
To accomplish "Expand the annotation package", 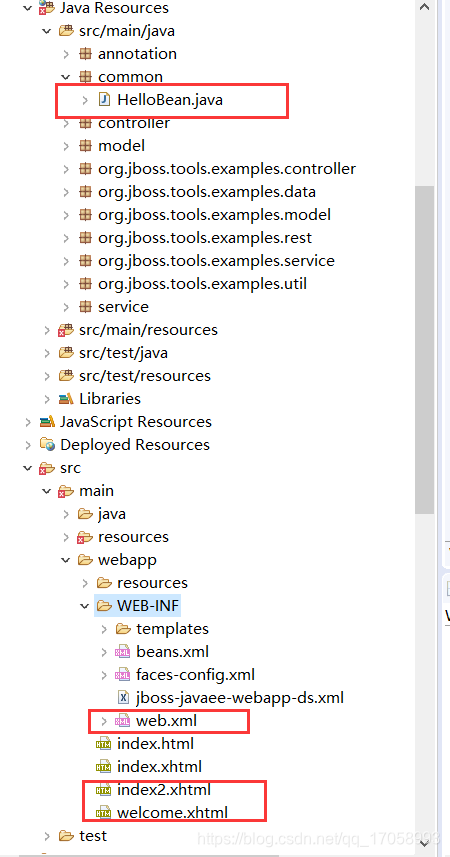I will pyautogui.click(x=66, y=54).
